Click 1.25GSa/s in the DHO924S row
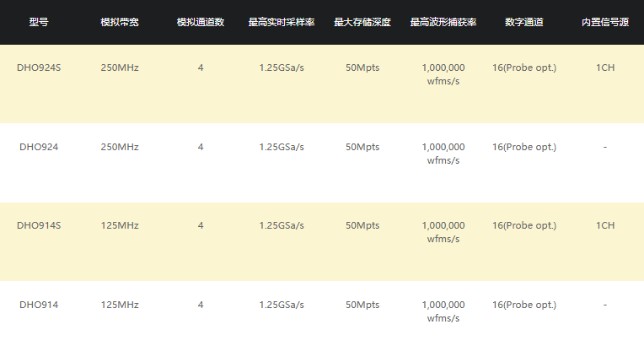Image resolution: width=644 pixels, height=346 pixels. (x=282, y=68)
